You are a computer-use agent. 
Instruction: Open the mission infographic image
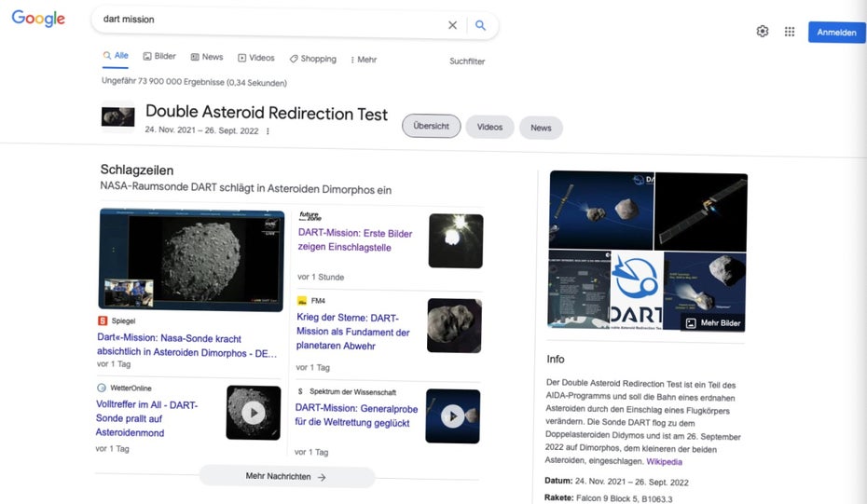[x=579, y=289]
